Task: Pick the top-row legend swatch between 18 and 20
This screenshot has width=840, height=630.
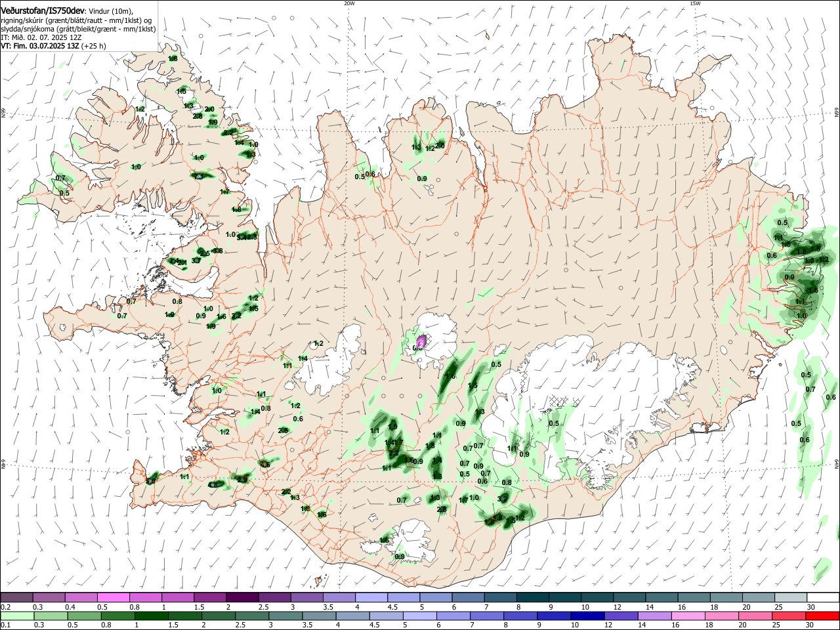Action: click(726, 597)
